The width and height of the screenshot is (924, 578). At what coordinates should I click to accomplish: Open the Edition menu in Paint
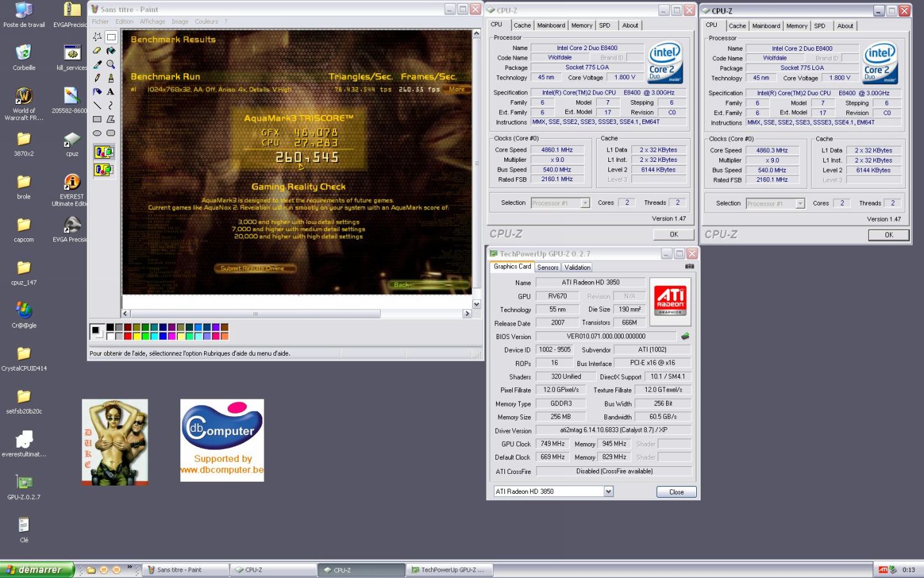124,21
